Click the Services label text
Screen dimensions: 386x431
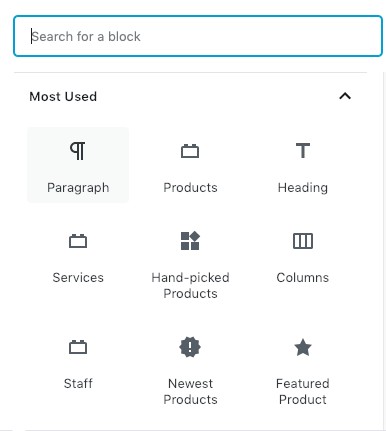[x=78, y=278]
